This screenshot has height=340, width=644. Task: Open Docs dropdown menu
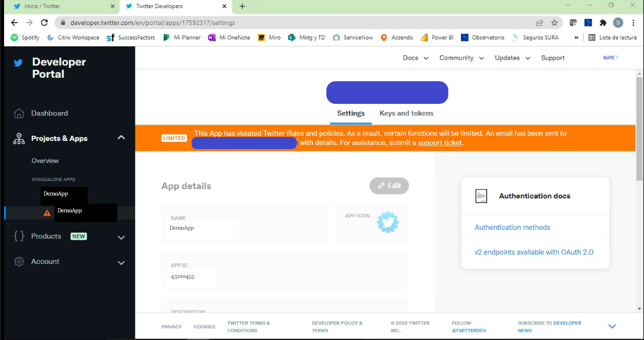point(416,58)
